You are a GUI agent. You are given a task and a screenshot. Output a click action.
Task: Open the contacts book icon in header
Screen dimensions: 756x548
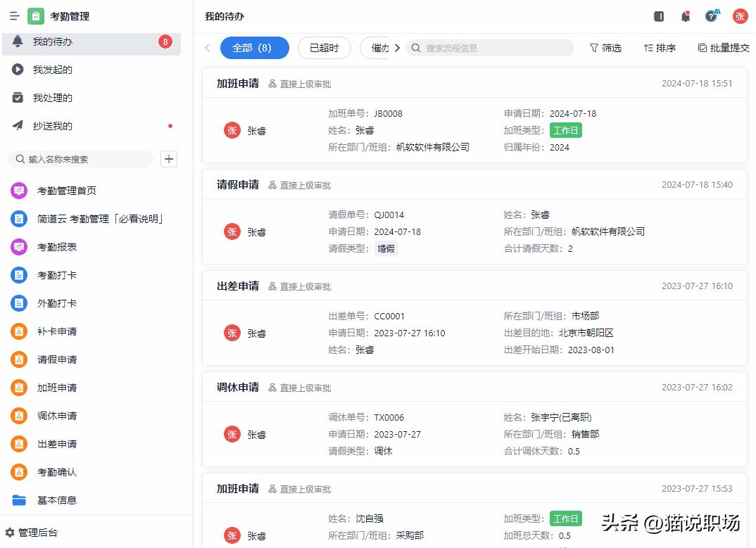659,16
